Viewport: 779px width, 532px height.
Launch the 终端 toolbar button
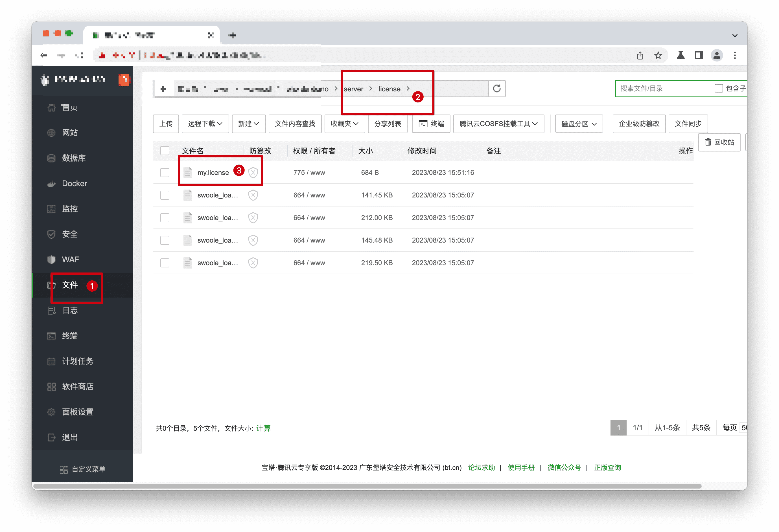click(431, 124)
